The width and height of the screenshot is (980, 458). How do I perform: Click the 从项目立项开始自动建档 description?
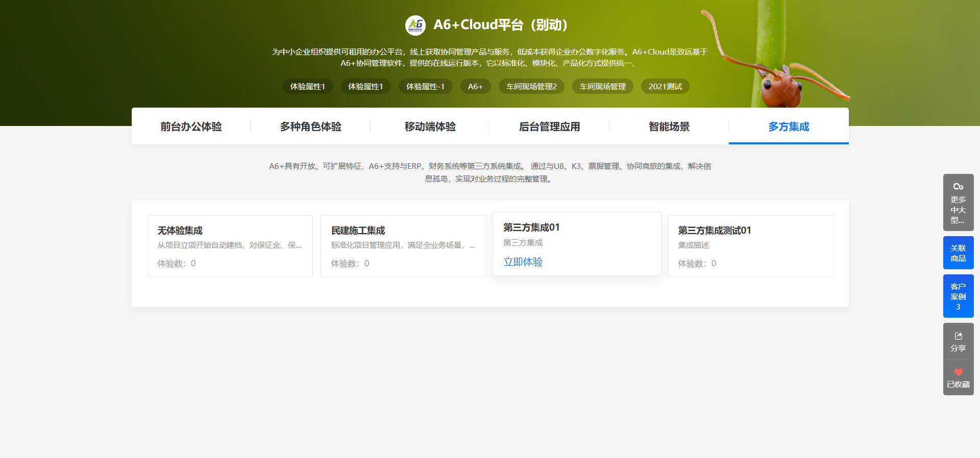pos(230,245)
